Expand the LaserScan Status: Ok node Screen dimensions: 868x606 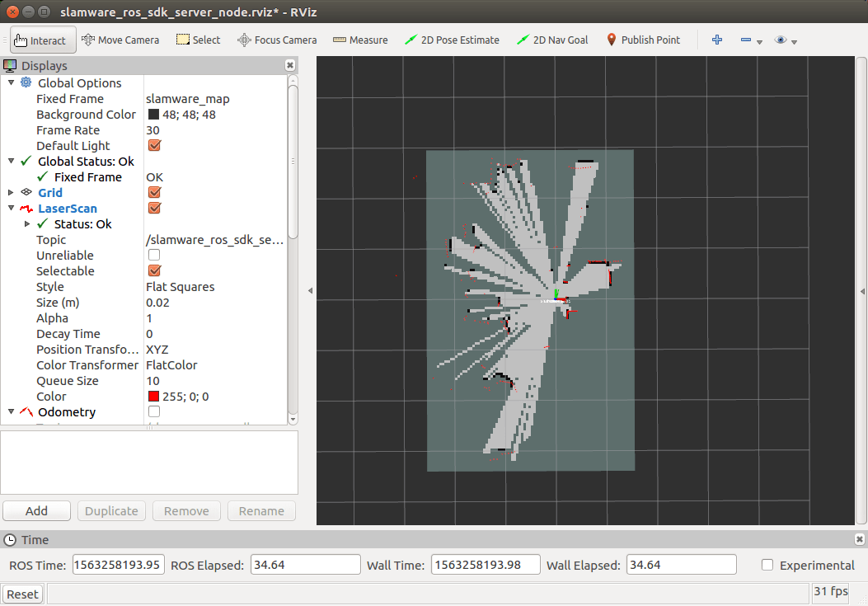[27, 223]
